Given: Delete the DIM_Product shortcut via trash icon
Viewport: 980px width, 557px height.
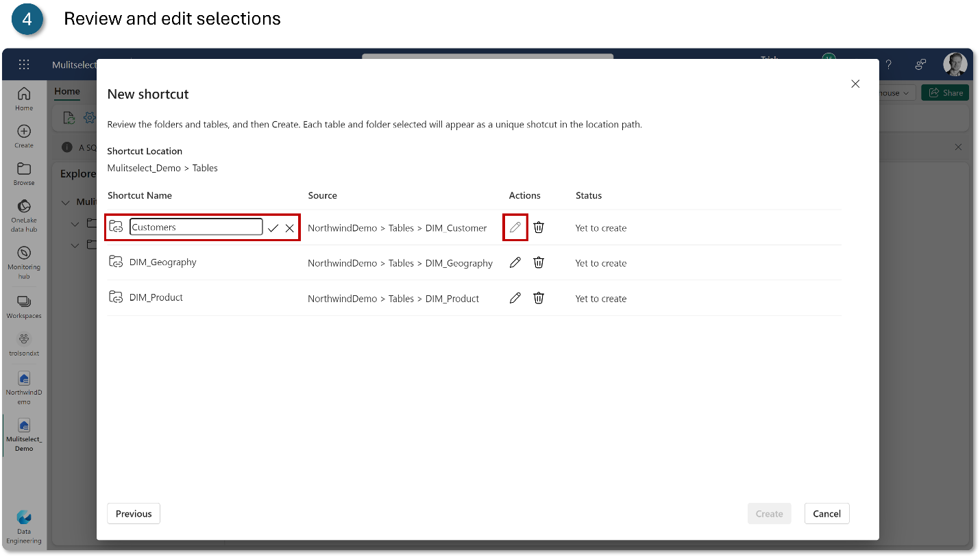Looking at the screenshot, I should point(539,297).
